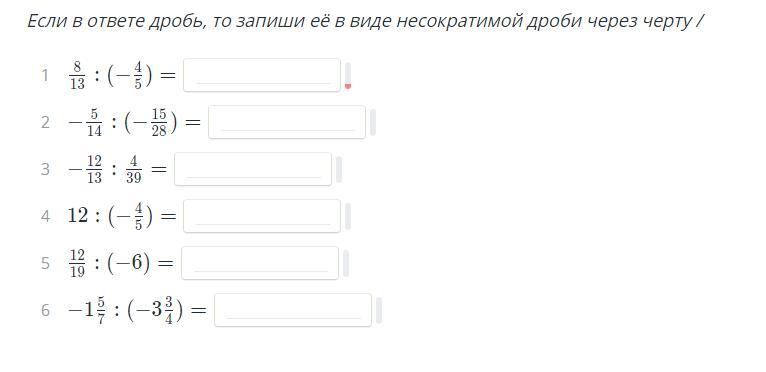
Task: Click the gray status bar beside problem 4
Action: [348, 216]
